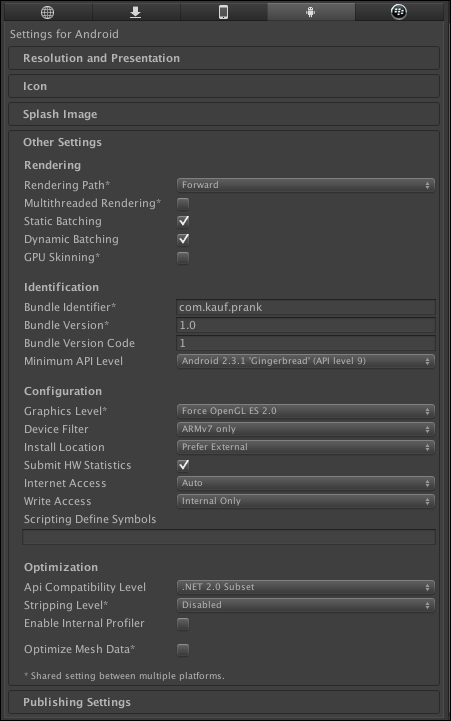Choose a different Device Filter

(x=306, y=429)
